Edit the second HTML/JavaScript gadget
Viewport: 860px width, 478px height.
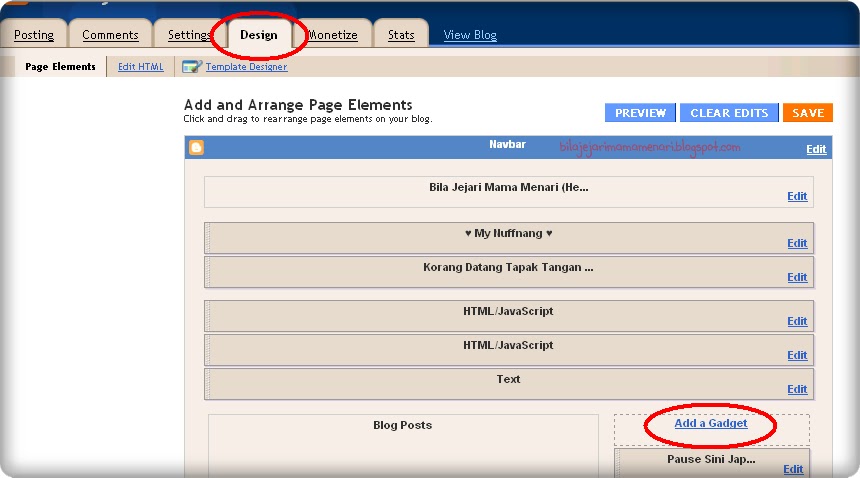pyautogui.click(x=797, y=355)
